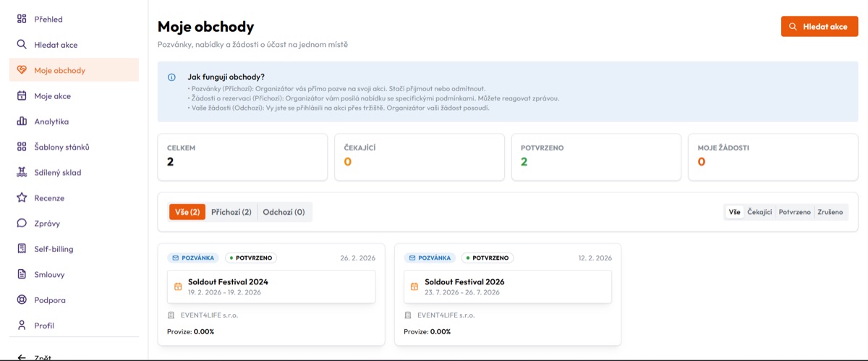Click the Zprávy chat bubble icon
Image resolution: width=868 pixels, height=361 pixels.
pyautogui.click(x=22, y=224)
